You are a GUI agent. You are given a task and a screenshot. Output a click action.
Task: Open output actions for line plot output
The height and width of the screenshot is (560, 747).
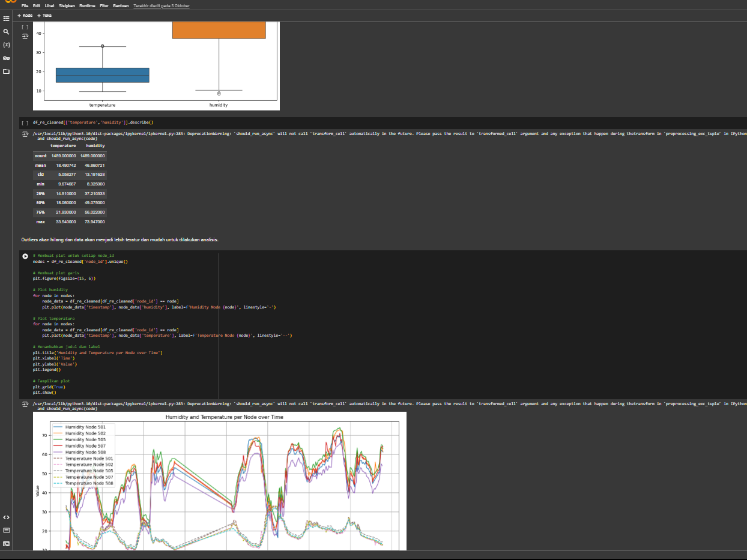click(x=25, y=404)
